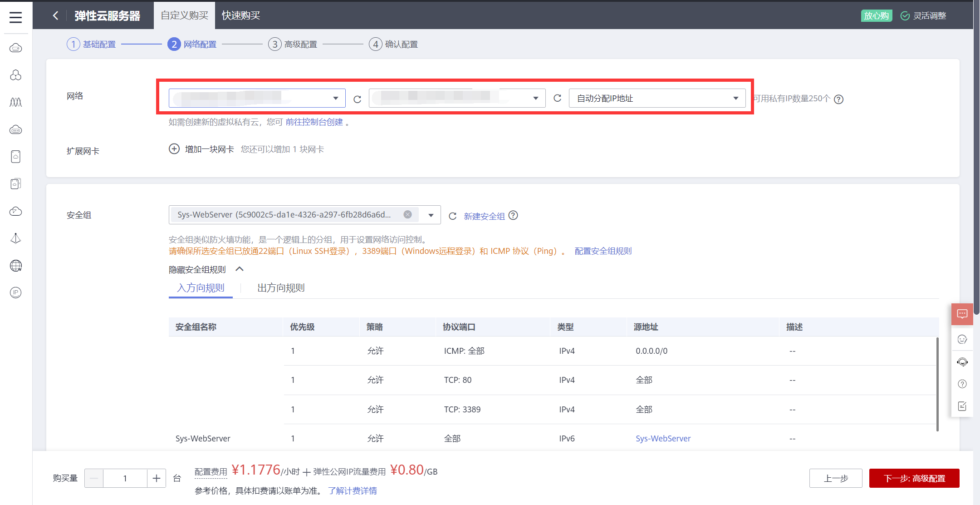This screenshot has height=505, width=980.
Task: Collapse security group rules via 隐藏安全组规则
Action: [206, 270]
